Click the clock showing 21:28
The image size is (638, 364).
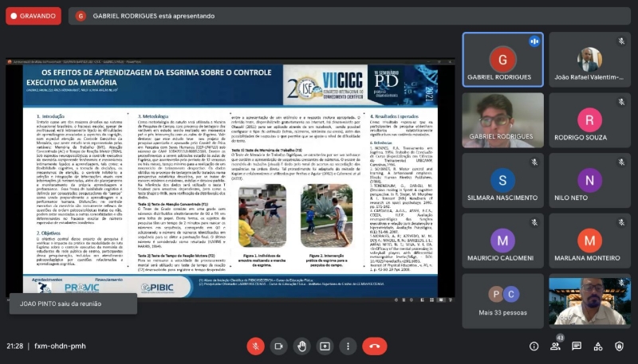pos(14,346)
